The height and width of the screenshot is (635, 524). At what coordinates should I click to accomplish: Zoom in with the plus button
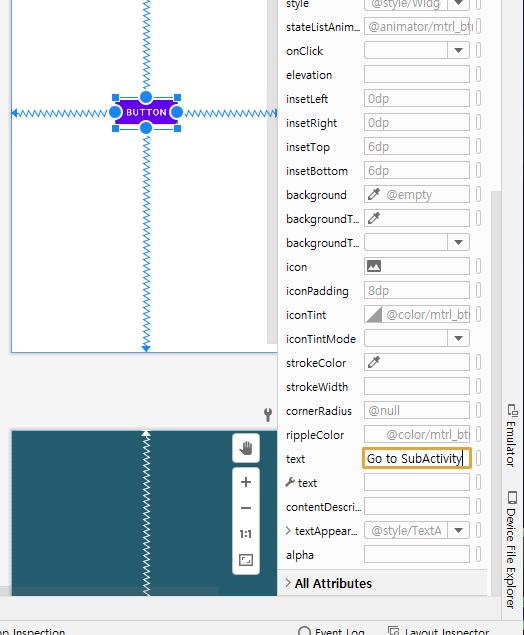point(246,482)
